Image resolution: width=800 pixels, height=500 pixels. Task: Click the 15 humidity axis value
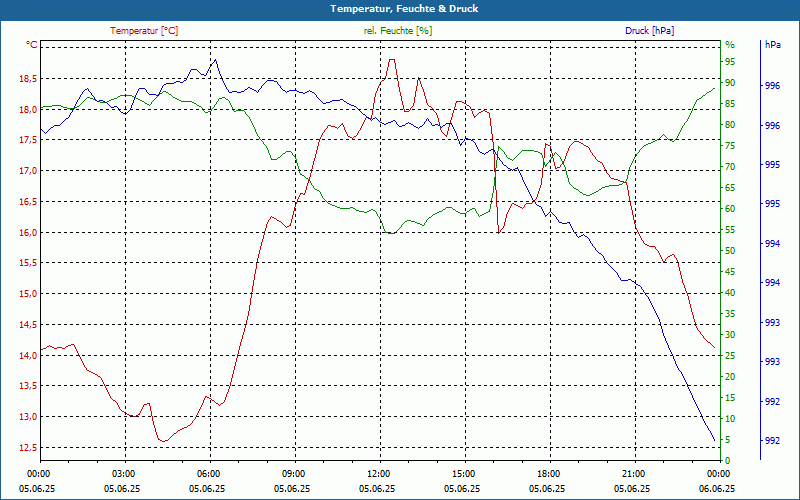click(x=730, y=397)
